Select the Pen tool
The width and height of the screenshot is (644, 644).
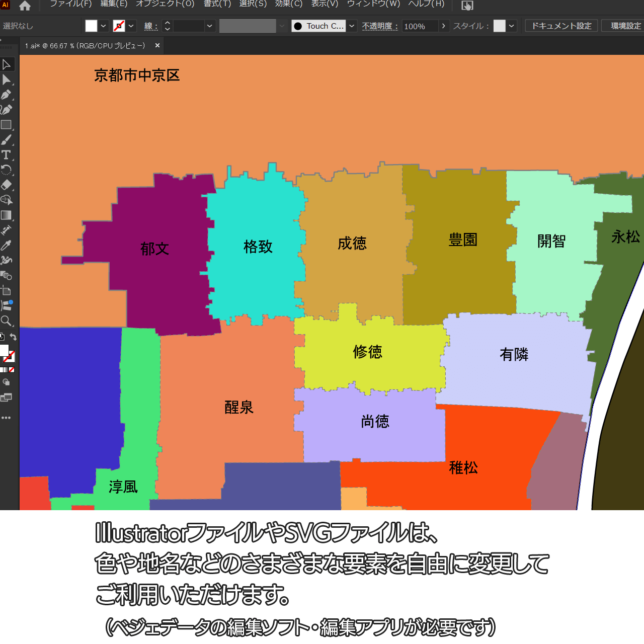(x=7, y=95)
